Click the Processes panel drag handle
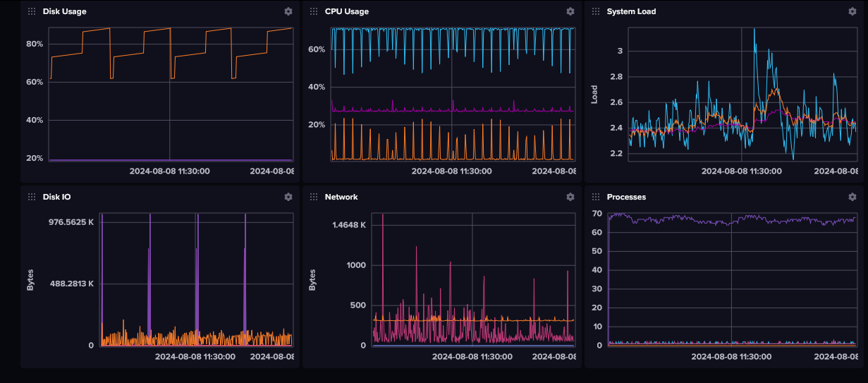868x383 pixels. tap(595, 197)
